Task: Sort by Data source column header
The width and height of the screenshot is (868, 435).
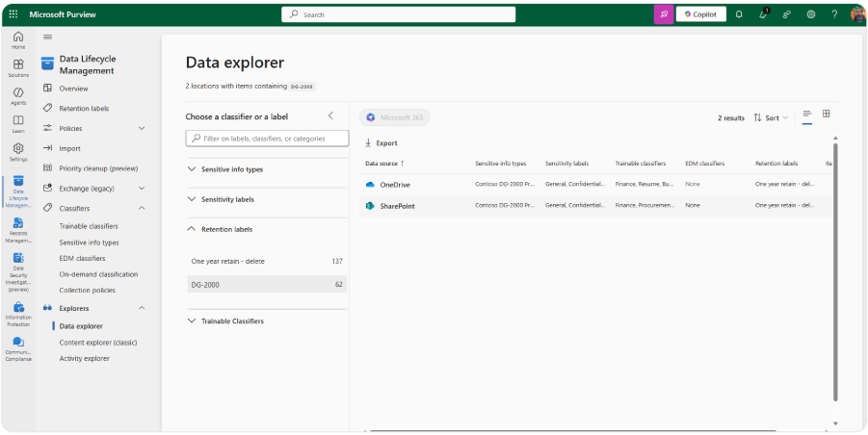Action: [x=384, y=164]
